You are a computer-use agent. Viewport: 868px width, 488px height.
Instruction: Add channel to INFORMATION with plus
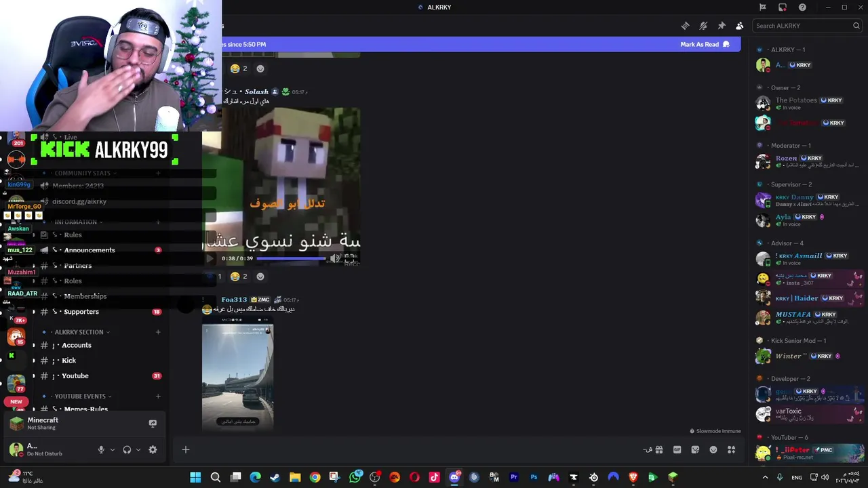coord(158,222)
